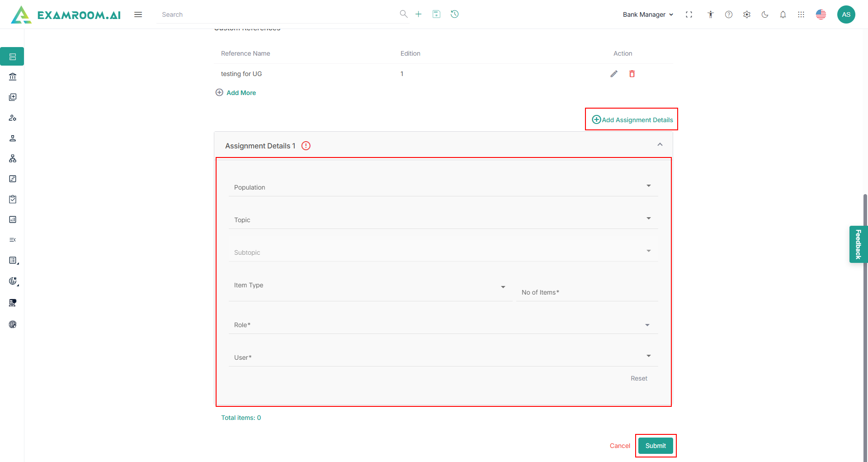Screen dimensions: 868x462
Task: Select the highlighted server-stack sidebar icon
Action: 12,57
